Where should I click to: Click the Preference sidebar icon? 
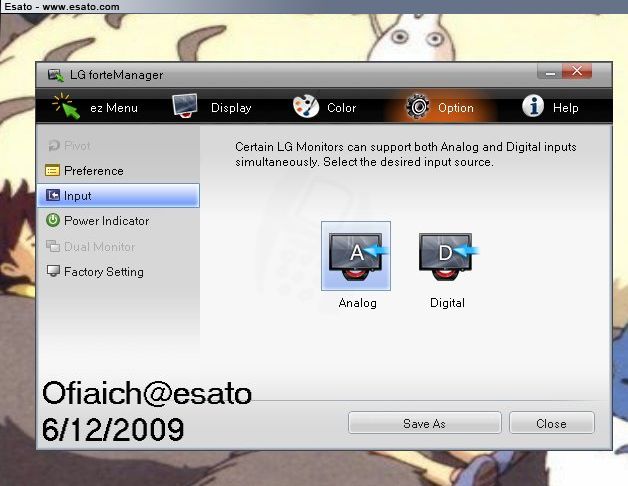click(52, 171)
